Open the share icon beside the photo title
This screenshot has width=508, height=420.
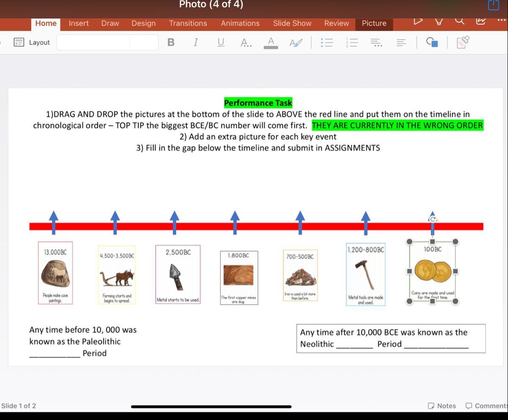tap(493, 5)
